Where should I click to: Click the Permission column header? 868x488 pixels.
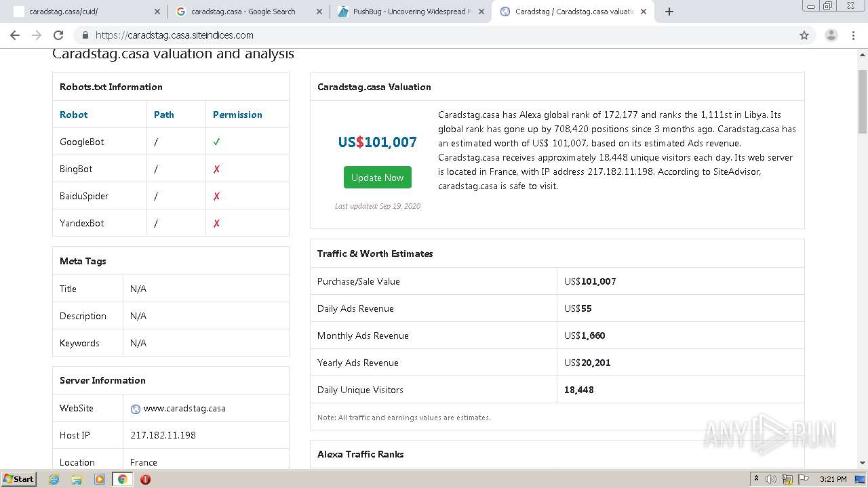click(x=237, y=115)
